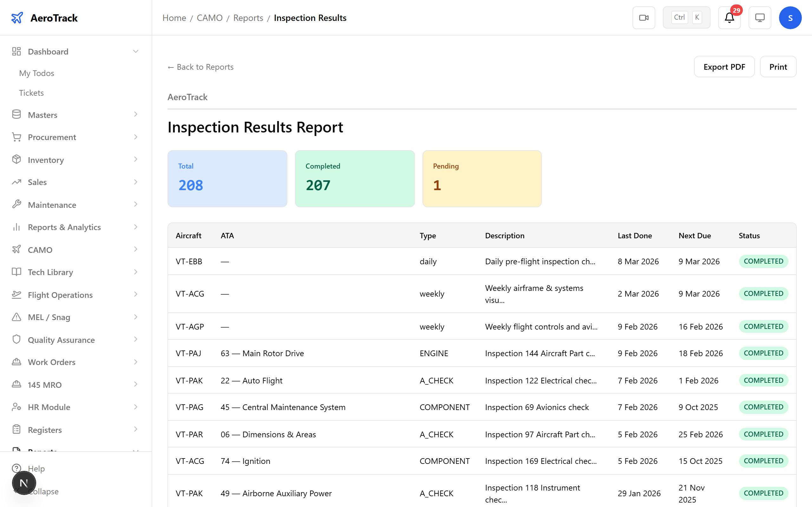Click the MEL / Snag warning icon
Screen dimensions: 812x507
tap(16, 317)
